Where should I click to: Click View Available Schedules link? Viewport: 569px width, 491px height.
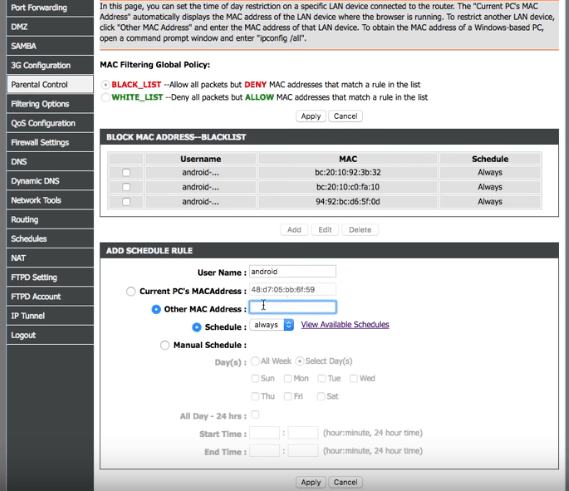345,324
